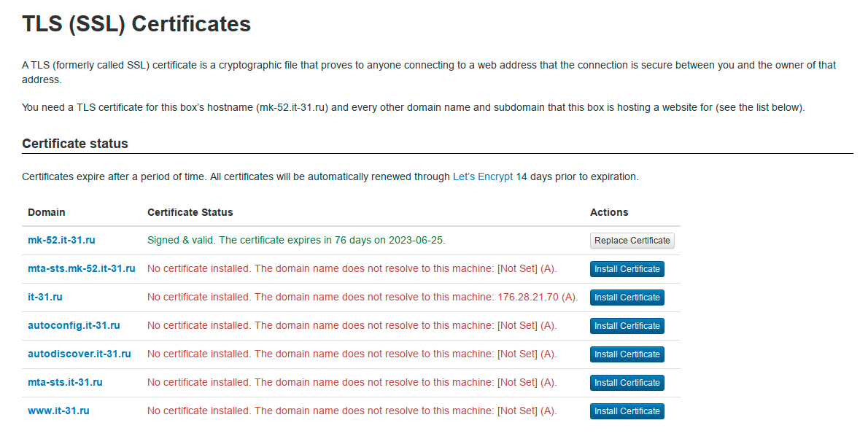The height and width of the screenshot is (447, 868).
Task: Install certificate for mta-sts.it-31.ru
Action: pyautogui.click(x=627, y=383)
